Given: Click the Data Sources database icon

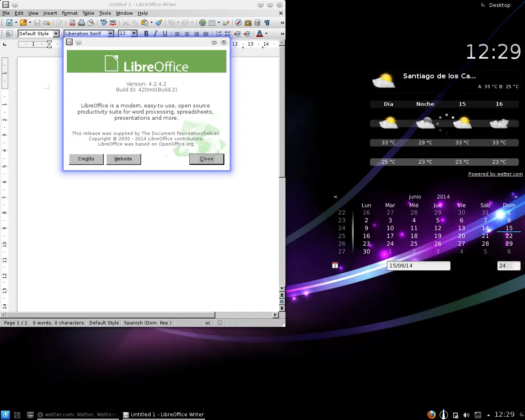Looking at the screenshot, I should coord(258,23).
